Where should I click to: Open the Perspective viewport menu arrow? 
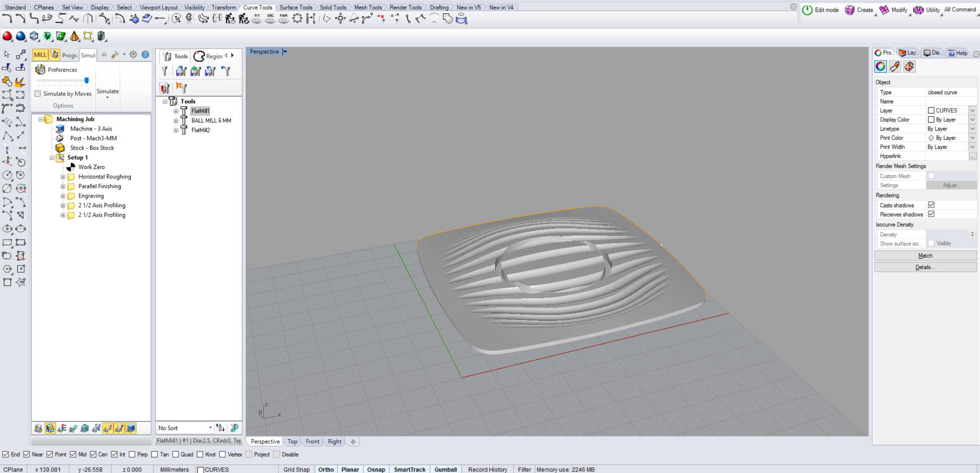(x=285, y=52)
